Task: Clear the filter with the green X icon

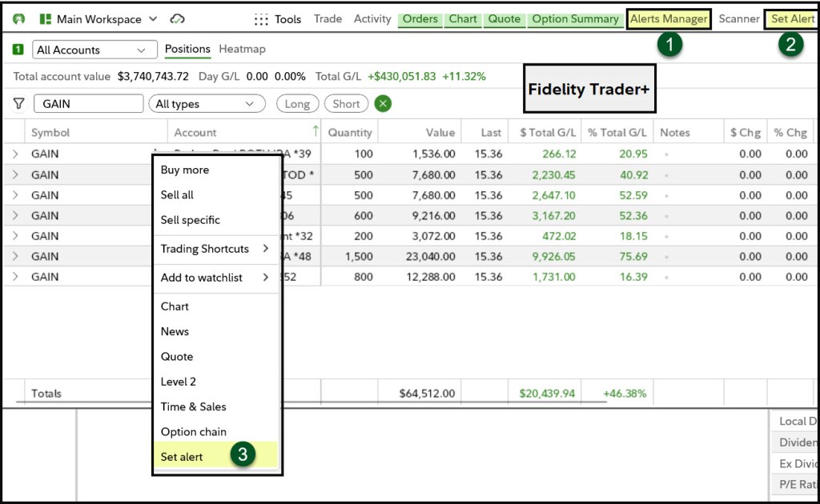Action: click(x=383, y=104)
